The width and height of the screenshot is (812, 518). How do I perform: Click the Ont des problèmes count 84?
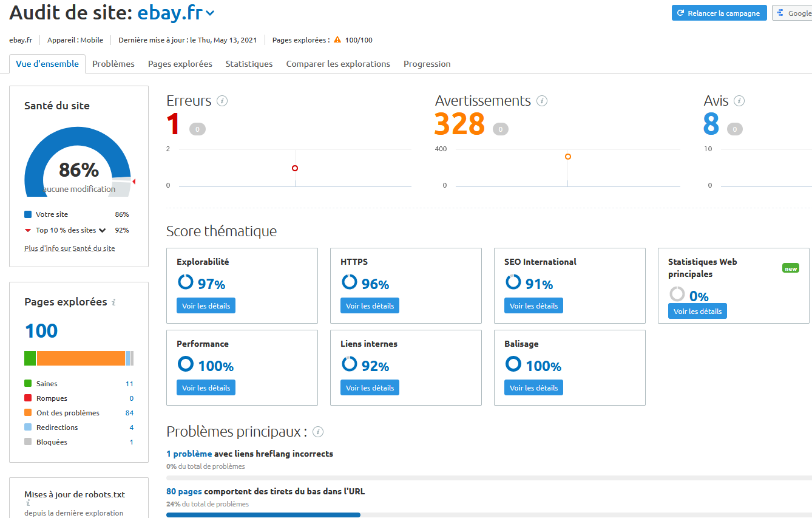[129, 413]
